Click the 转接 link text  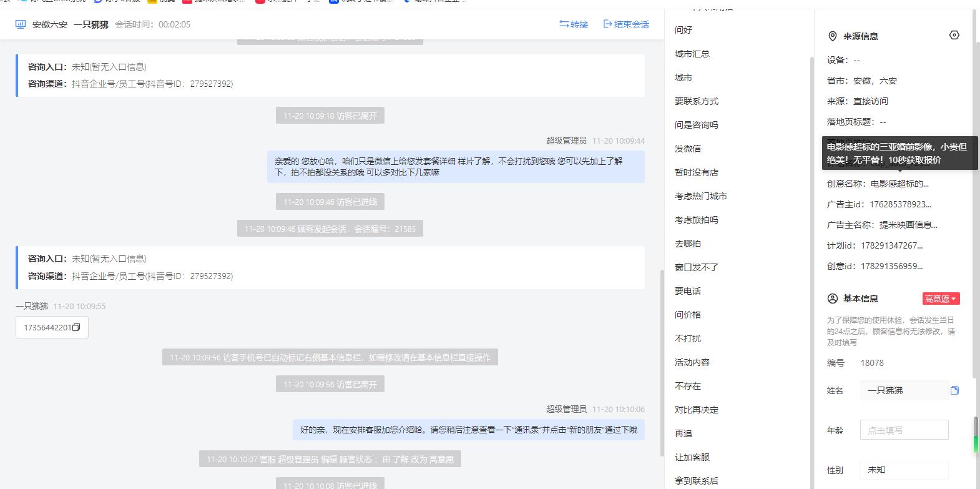[579, 24]
